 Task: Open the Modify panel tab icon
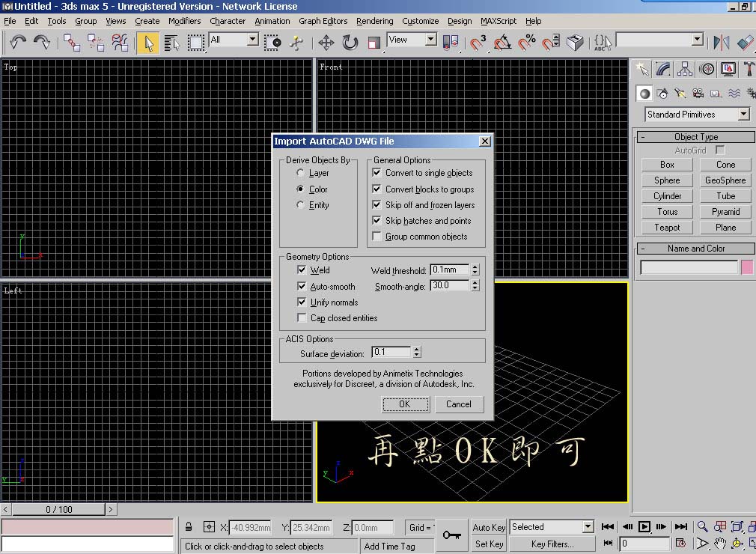click(663, 70)
